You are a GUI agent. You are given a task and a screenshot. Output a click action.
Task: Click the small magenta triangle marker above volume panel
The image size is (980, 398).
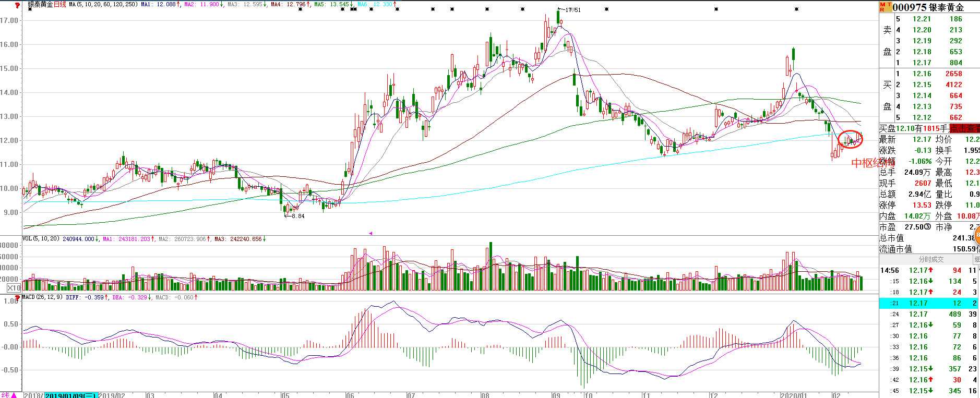(x=371, y=233)
